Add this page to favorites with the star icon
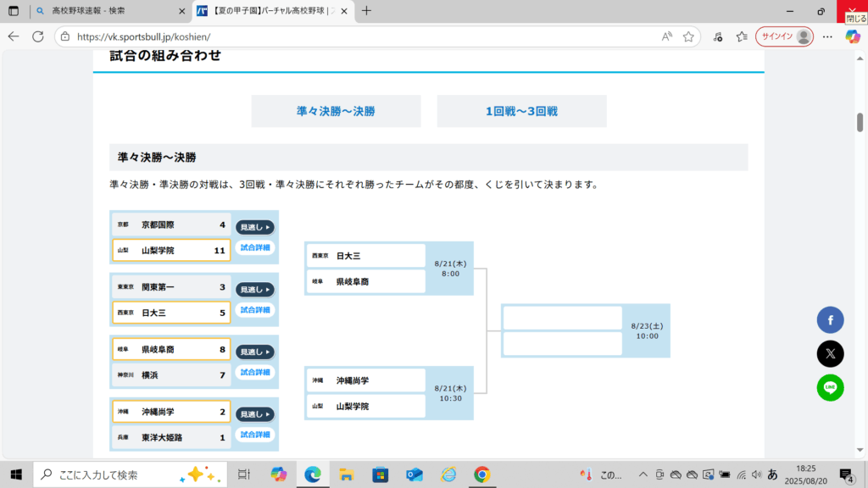 click(x=688, y=36)
